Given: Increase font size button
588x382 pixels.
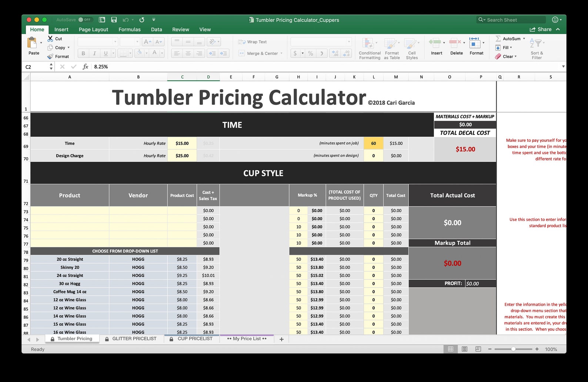Looking at the screenshot, I should coord(147,42).
